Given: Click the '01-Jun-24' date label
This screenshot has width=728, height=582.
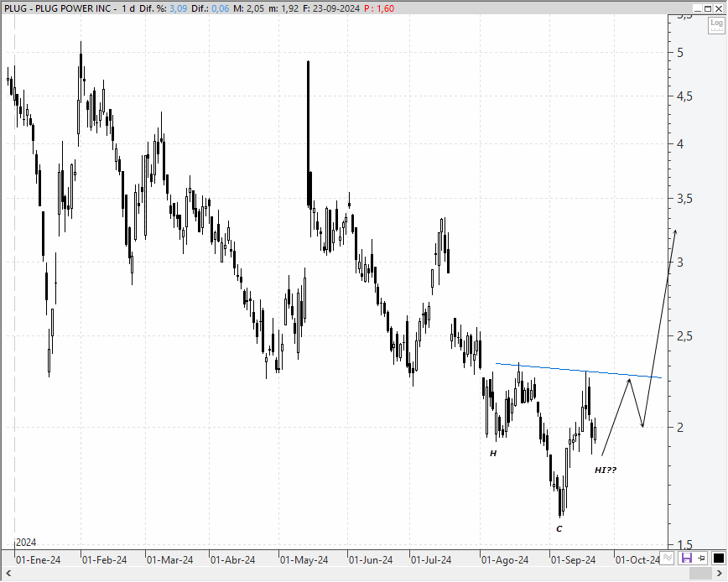Looking at the screenshot, I should coord(371,560).
